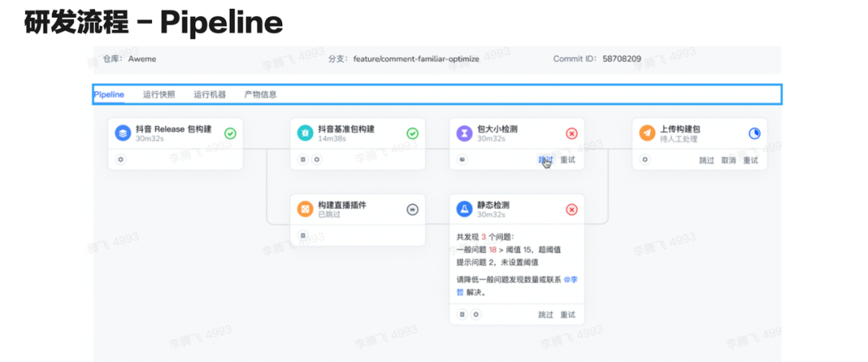Click the 提示问题 2，未设置阈值 line
The image size is (868, 362).
pos(497,262)
